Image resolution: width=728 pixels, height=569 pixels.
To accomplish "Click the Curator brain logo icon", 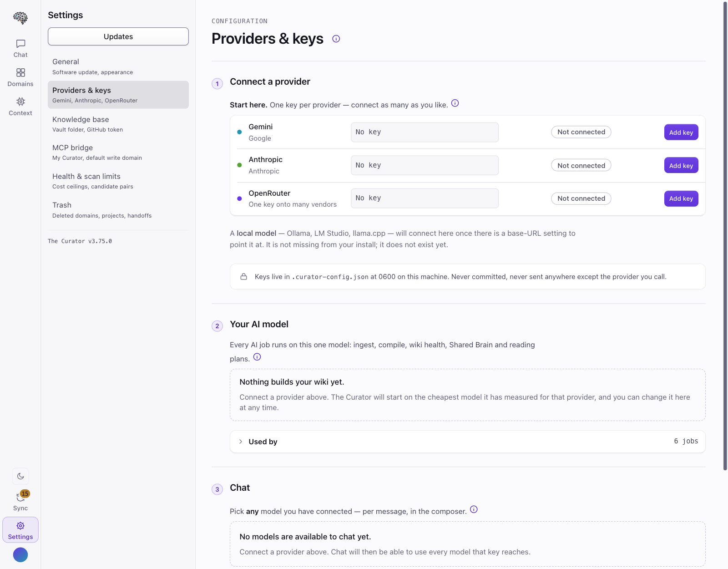I will coord(20,18).
